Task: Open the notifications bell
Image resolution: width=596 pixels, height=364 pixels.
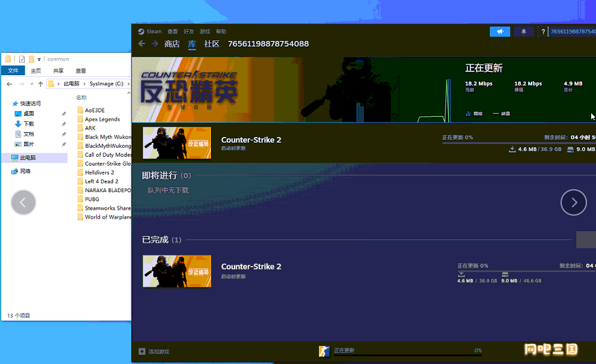Action: pos(523,31)
